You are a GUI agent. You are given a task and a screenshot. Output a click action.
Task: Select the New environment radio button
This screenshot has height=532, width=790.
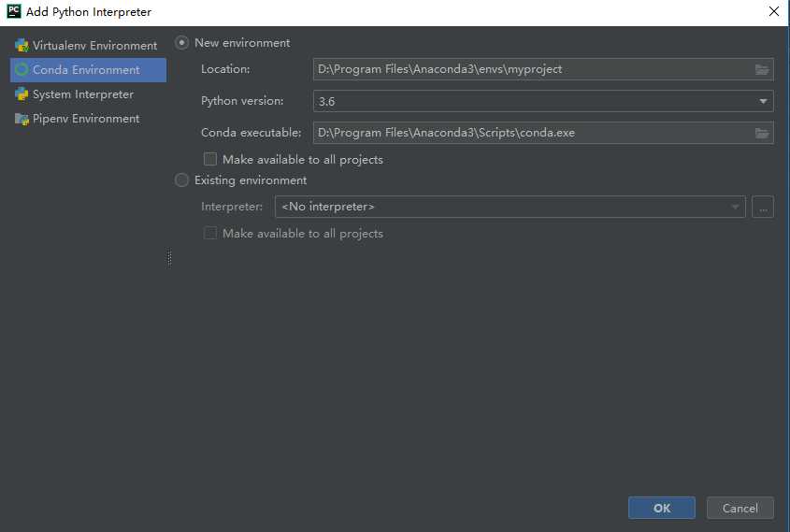(182, 42)
